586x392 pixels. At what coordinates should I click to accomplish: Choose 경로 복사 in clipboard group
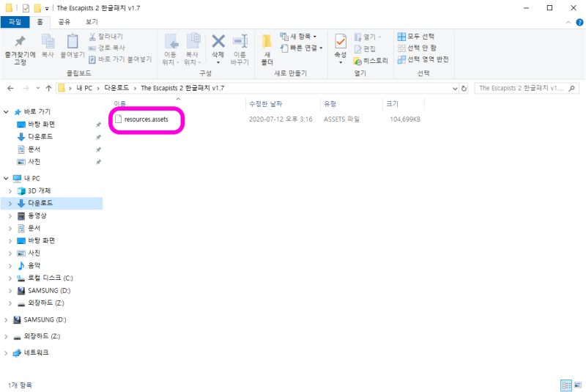(107, 48)
